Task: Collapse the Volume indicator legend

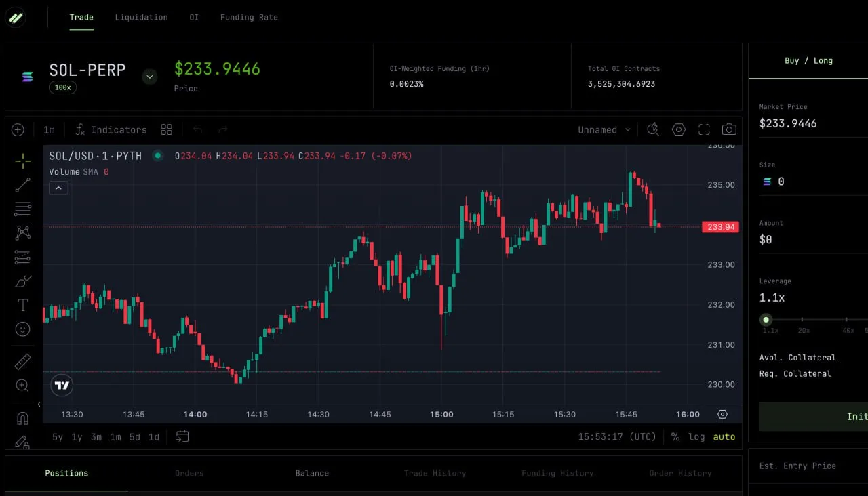Action: [x=58, y=188]
